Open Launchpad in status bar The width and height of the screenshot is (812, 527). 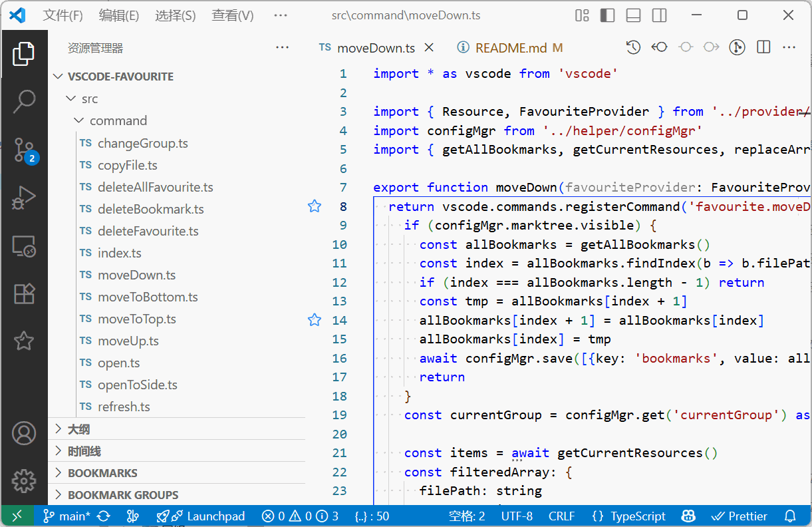click(201, 516)
